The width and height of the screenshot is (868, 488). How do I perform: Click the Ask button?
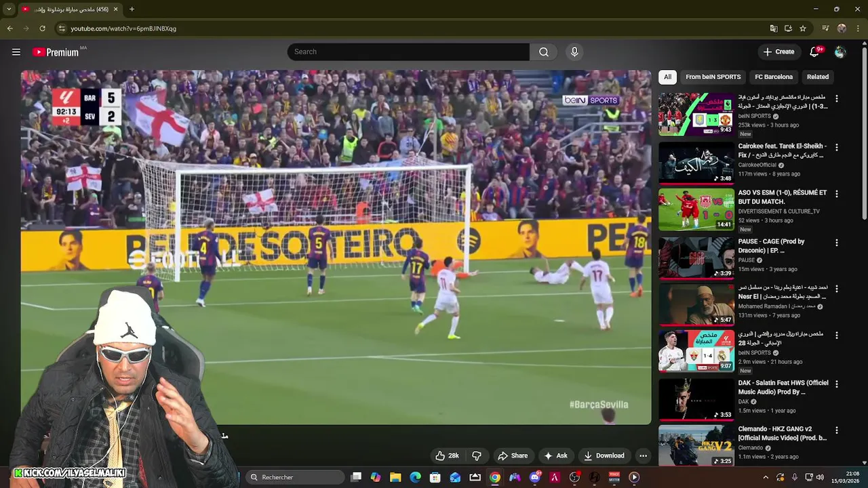[555, 455]
